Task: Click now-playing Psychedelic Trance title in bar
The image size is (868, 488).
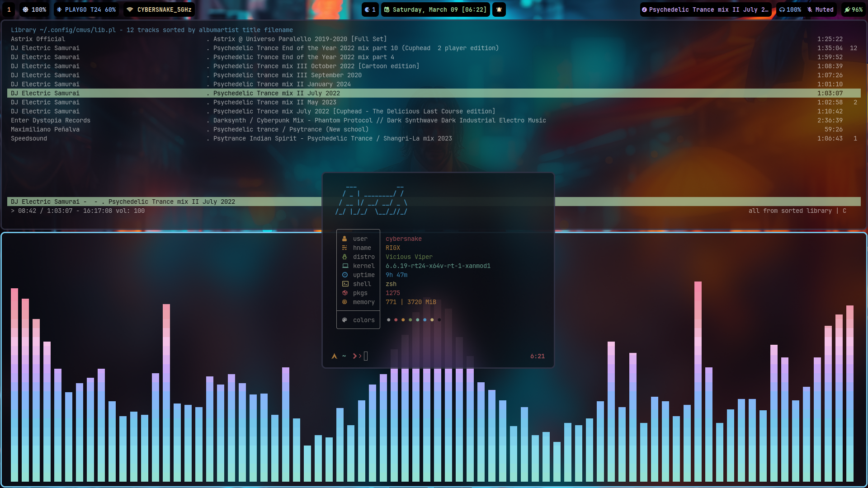Action: pyautogui.click(x=705, y=9)
